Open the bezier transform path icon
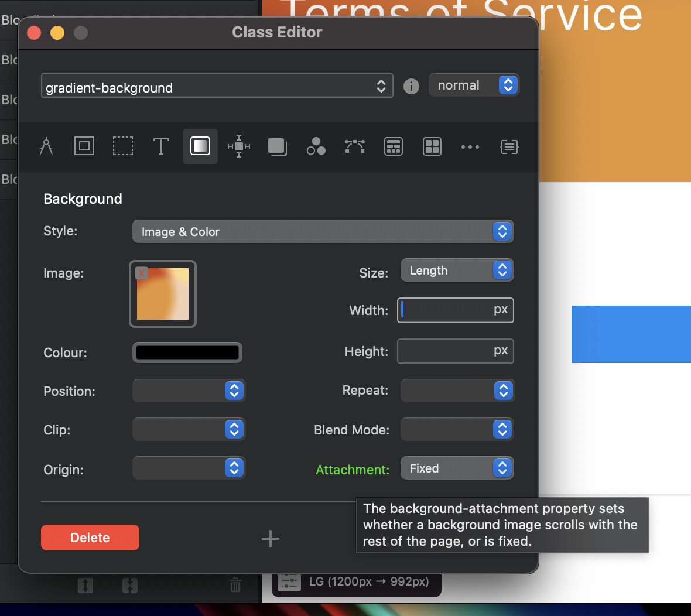691x616 pixels. (355, 146)
